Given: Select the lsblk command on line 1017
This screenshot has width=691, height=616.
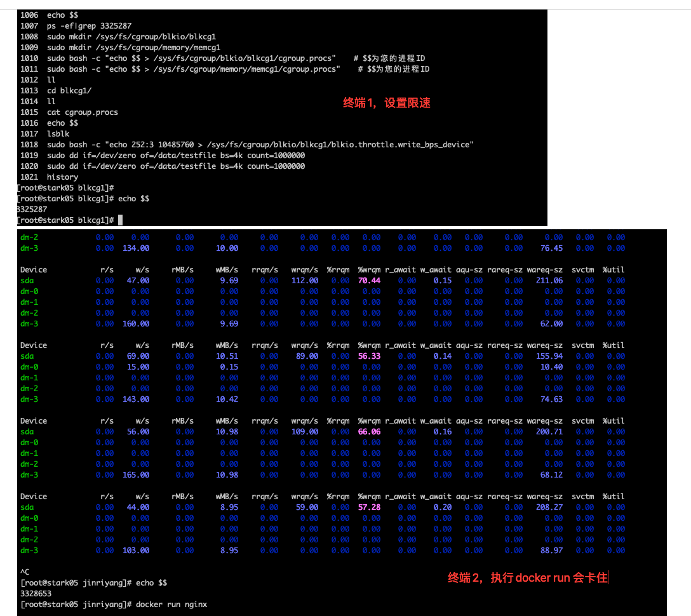Looking at the screenshot, I should (58, 134).
